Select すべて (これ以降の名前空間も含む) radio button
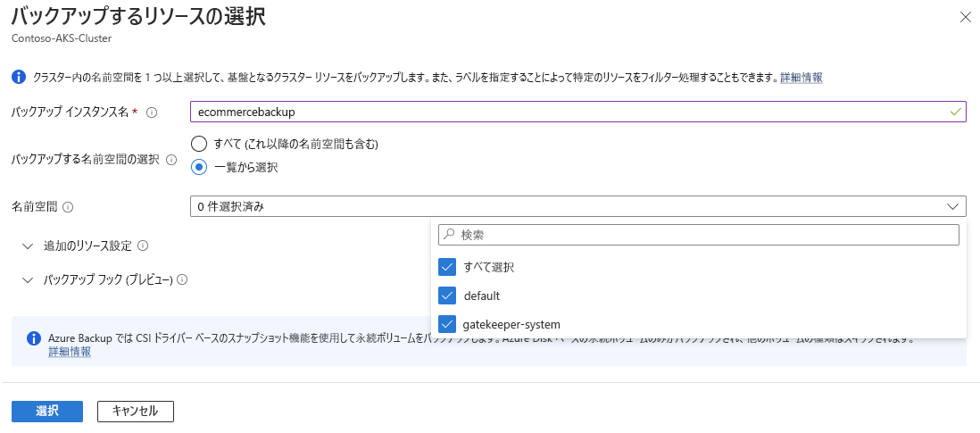Image resolution: width=980 pixels, height=433 pixels. (x=199, y=145)
